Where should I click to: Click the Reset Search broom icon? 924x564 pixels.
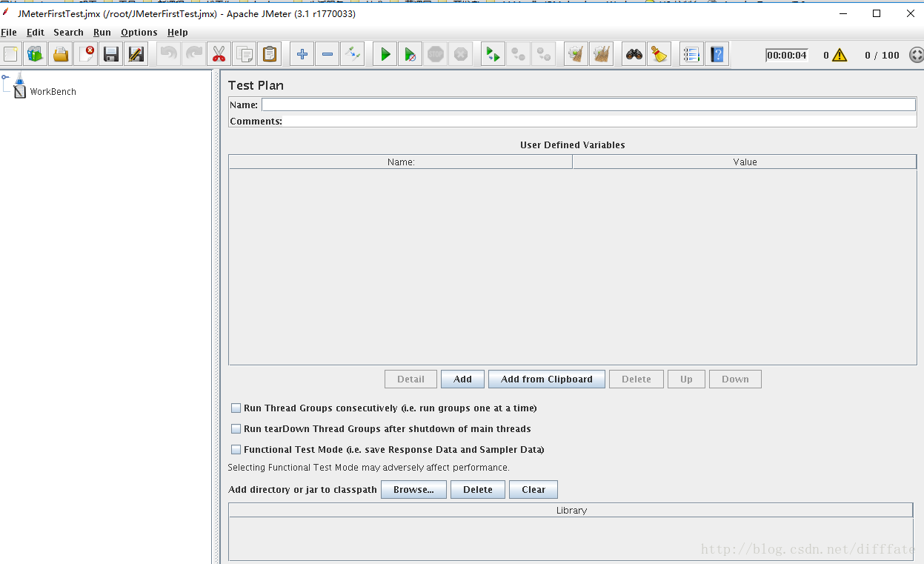[x=659, y=54]
